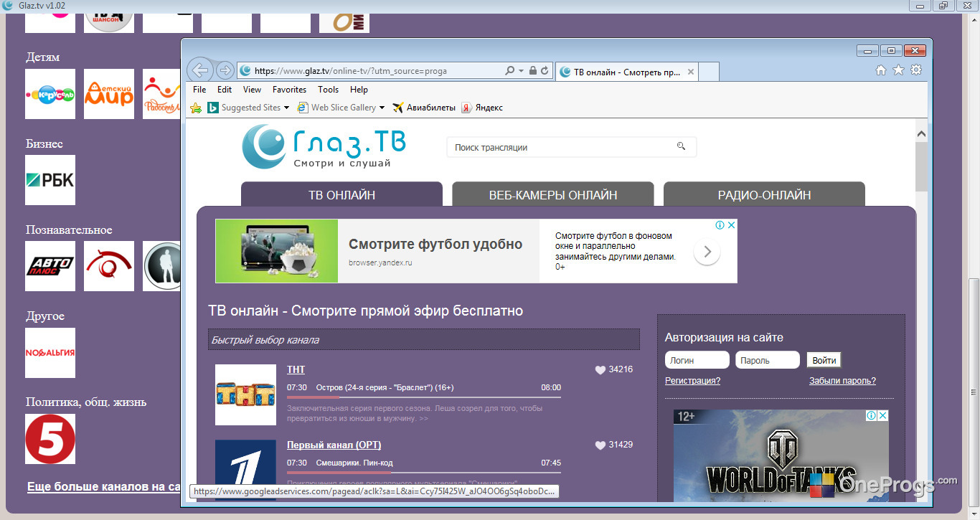Open the Favorites menu

[289, 90]
